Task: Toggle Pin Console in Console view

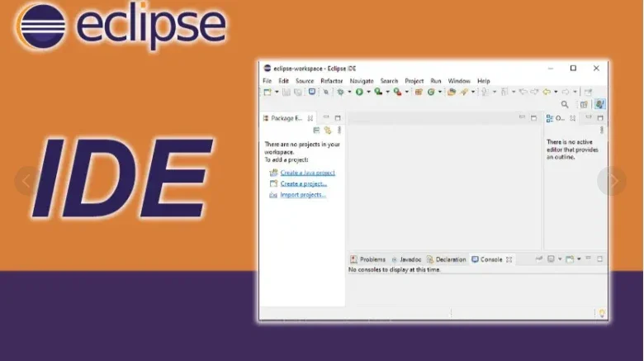Action: (539, 259)
